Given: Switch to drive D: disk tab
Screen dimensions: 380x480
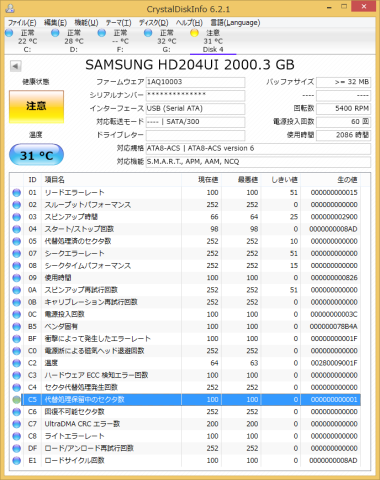Looking at the screenshot, I should (x=74, y=41).
